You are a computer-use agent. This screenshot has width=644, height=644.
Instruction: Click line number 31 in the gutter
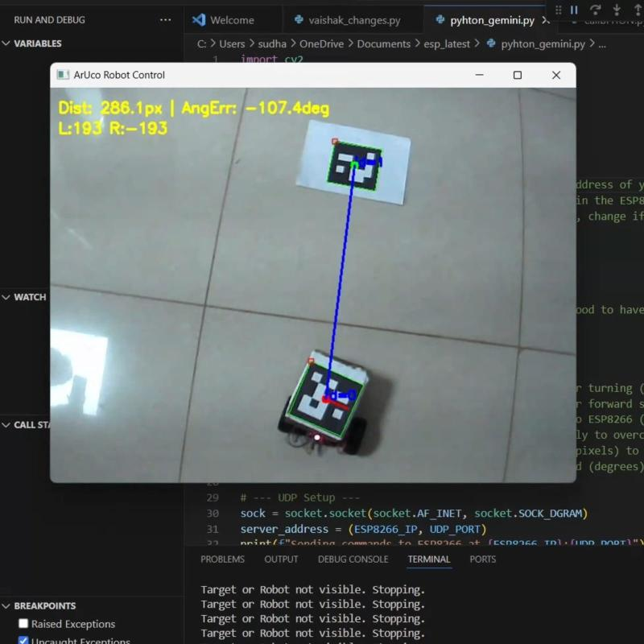point(213,529)
